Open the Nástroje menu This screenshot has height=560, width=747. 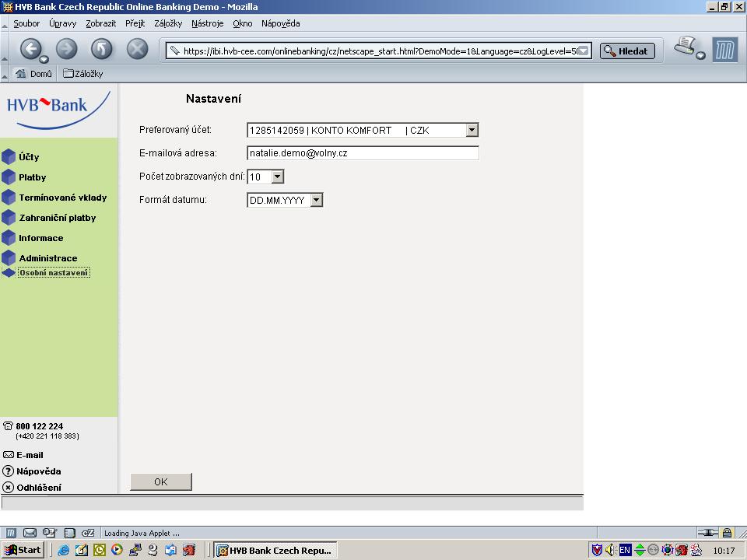pos(207,23)
